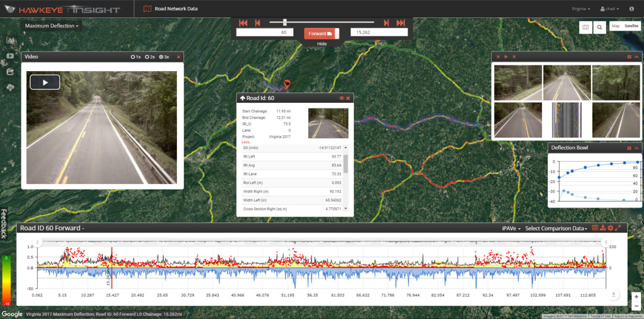Image resolution: width=644 pixels, height=319 pixels.
Task: Open the chart icon in left sidebar
Action: 10,41
